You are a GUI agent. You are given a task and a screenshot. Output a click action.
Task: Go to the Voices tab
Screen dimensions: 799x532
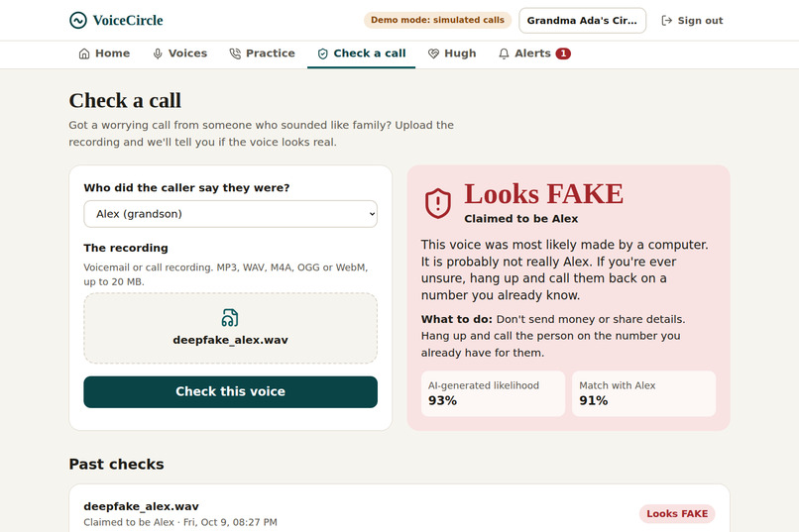[180, 53]
